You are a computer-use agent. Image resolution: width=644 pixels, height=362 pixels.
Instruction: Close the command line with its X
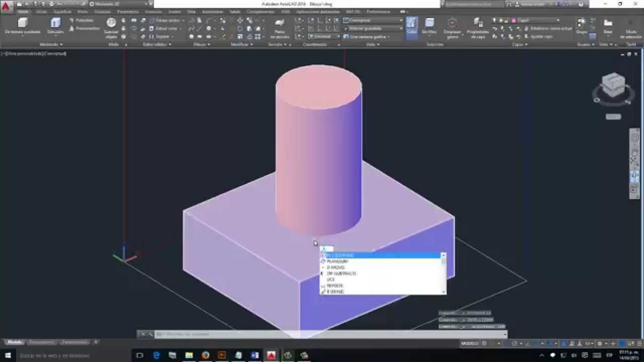(x=142, y=334)
